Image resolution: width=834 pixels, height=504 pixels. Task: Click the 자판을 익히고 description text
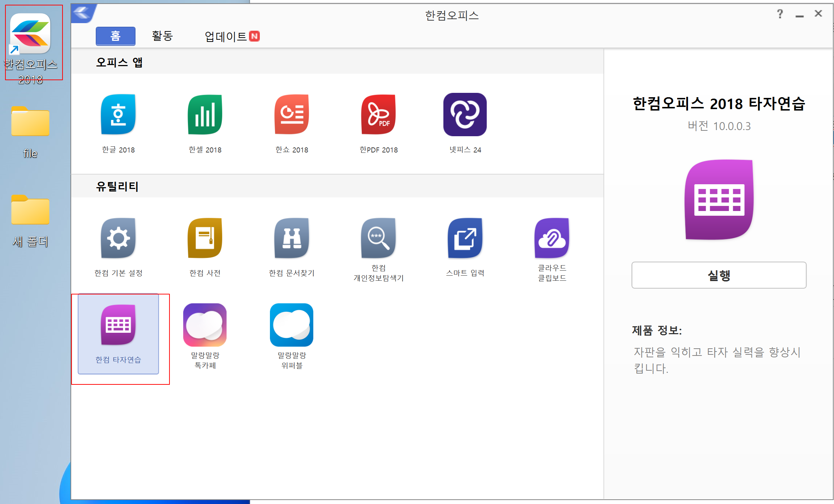coord(718,360)
